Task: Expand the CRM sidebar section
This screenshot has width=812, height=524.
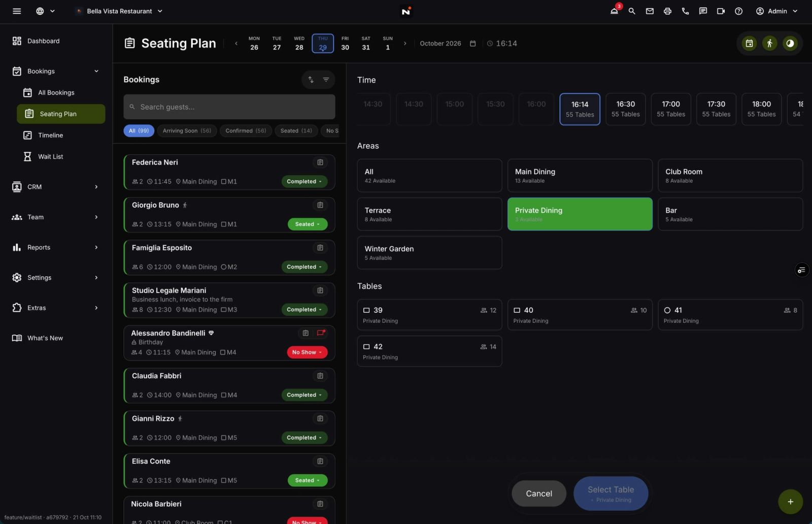Action: (56, 187)
